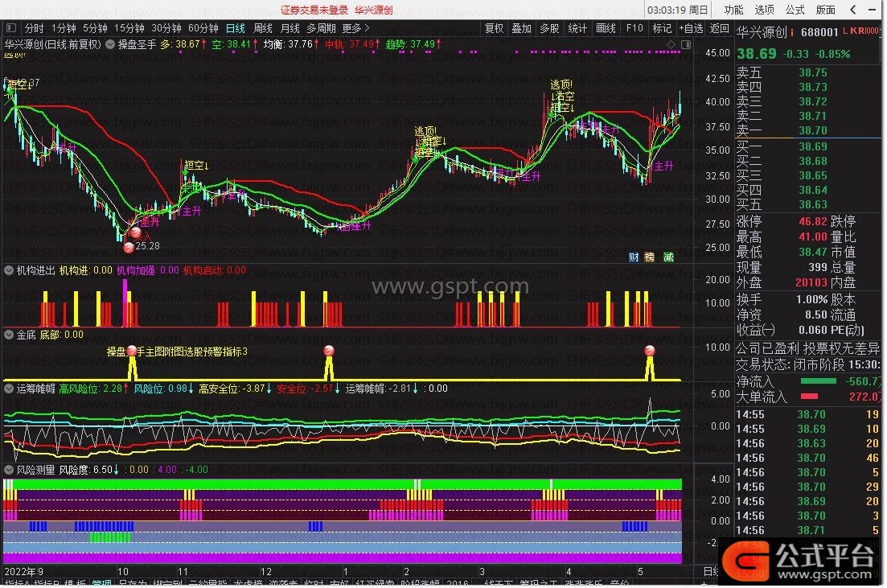Viewport: 887px width, 588px height.
Task: Click the red 'L' tag near 688001
Action: pos(846,31)
